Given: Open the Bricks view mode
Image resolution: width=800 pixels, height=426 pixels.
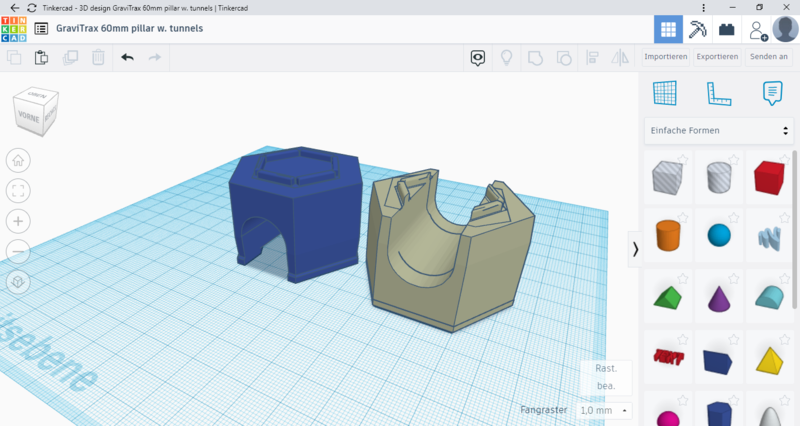Looking at the screenshot, I should (727, 29).
